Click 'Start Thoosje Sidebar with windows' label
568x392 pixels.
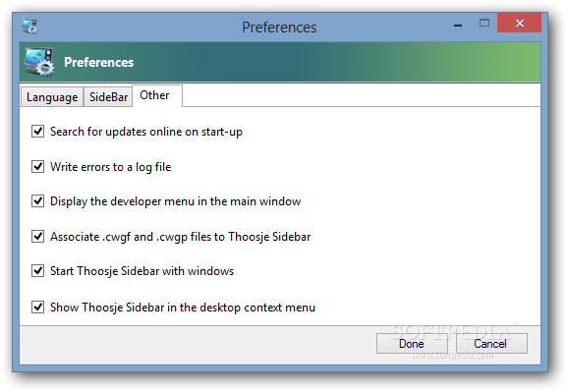(x=142, y=271)
